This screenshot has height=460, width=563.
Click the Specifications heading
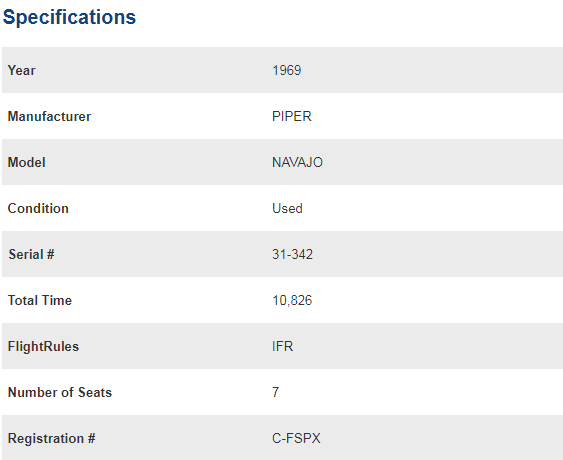tap(69, 17)
